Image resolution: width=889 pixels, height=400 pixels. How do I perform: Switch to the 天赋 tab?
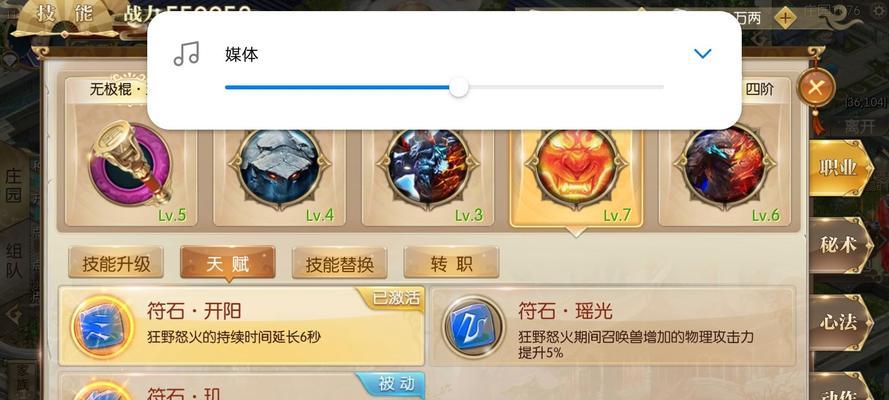[228, 263]
